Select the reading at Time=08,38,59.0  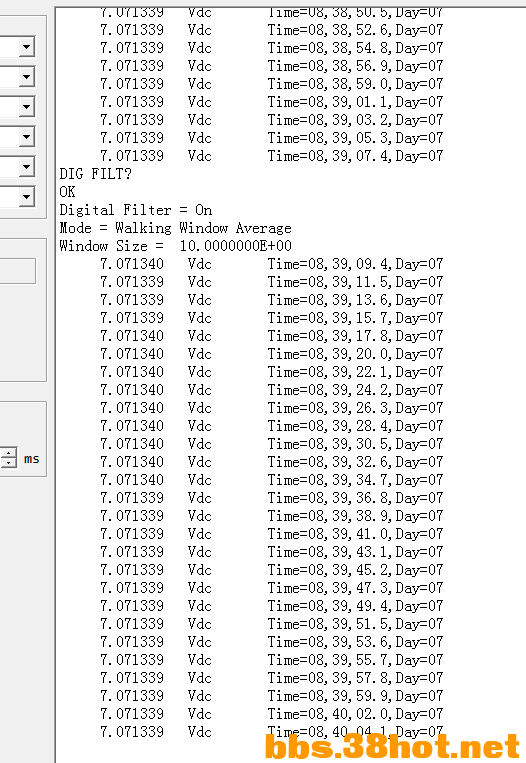click(272, 84)
